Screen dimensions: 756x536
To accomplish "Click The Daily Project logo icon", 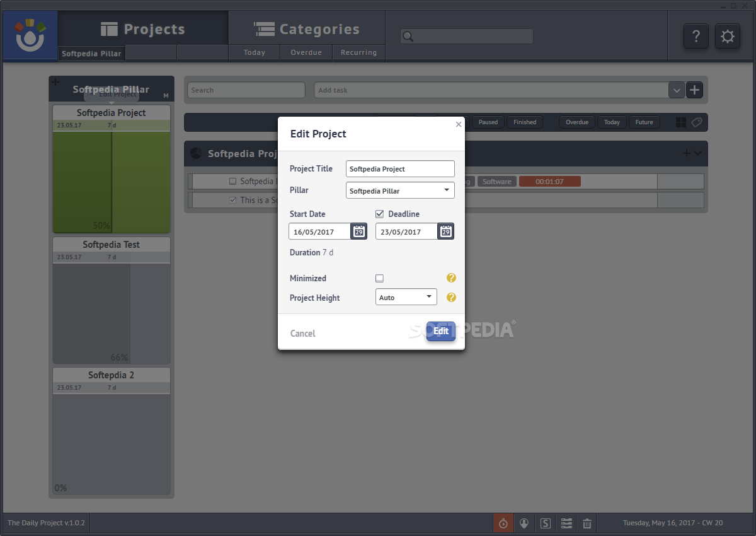I will point(31,36).
